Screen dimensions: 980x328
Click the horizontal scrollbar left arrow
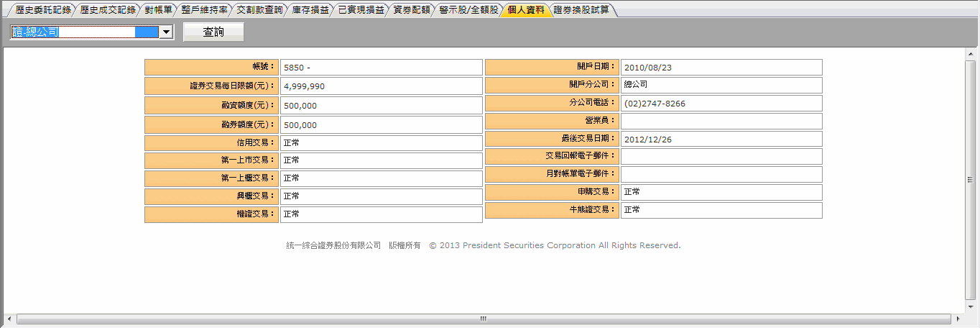pos(9,318)
